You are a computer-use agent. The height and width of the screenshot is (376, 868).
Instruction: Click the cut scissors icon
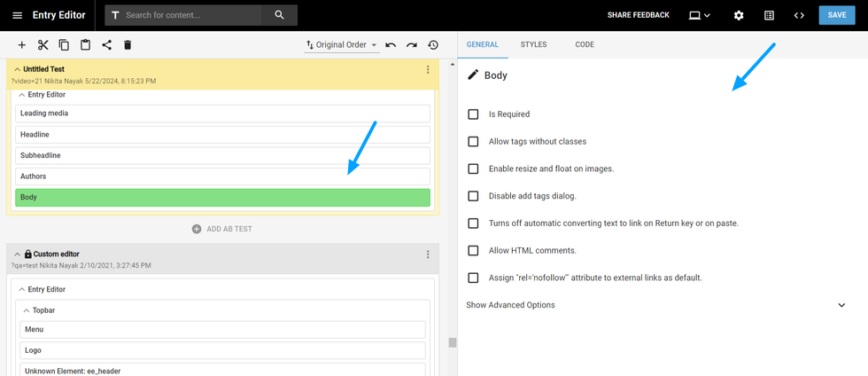click(43, 45)
